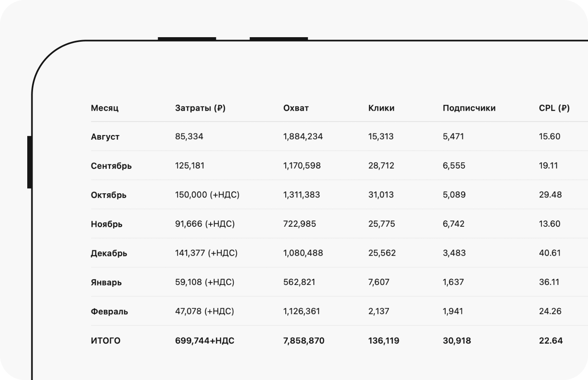Screen dimensions: 588x380
Task: Click the total clicks value 136,119
Action: tap(384, 341)
